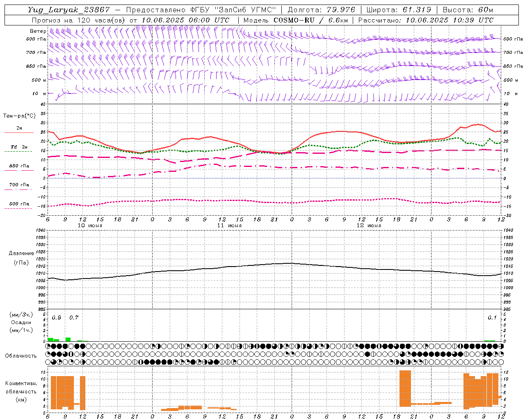Click the 985 label on left pressure axis
The width and height of the screenshot is (525, 420).
pos(42,309)
